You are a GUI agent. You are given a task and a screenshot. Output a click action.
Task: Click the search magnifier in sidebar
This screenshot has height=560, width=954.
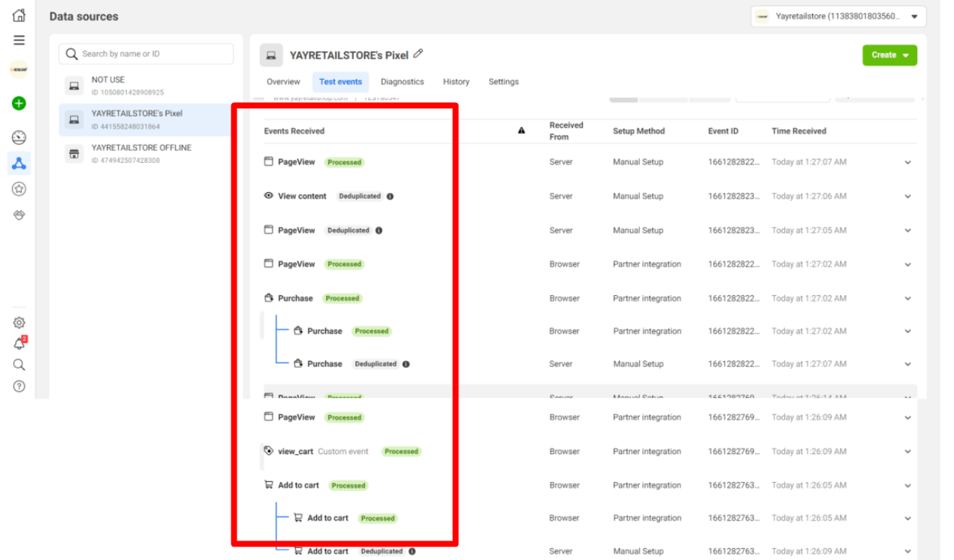click(x=20, y=365)
